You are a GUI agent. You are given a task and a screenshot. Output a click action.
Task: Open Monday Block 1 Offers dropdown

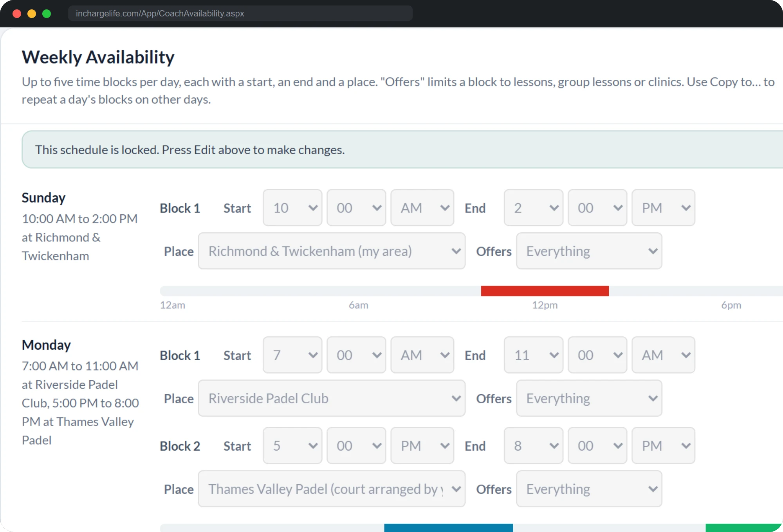click(x=589, y=398)
